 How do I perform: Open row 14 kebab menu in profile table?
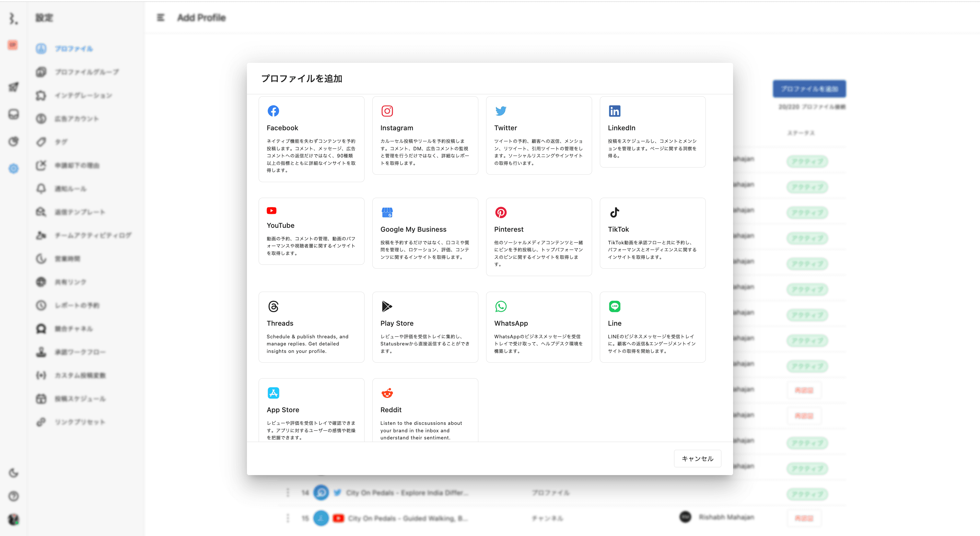coord(288,493)
